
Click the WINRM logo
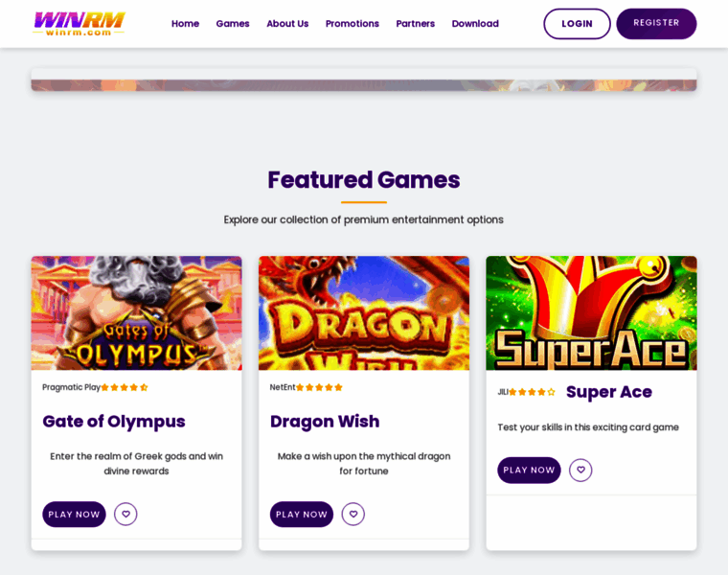pyautogui.click(x=79, y=23)
